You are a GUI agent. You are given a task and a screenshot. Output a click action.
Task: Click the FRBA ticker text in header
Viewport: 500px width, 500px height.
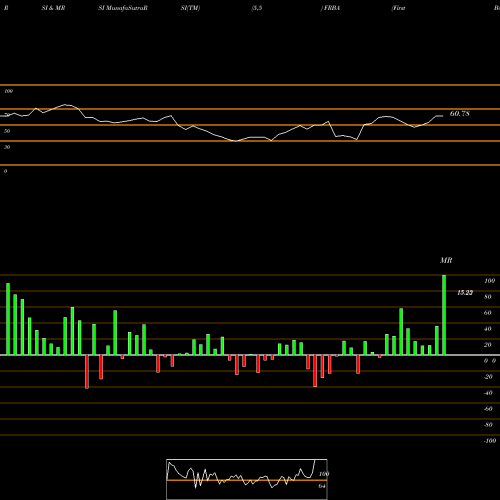(332, 8)
